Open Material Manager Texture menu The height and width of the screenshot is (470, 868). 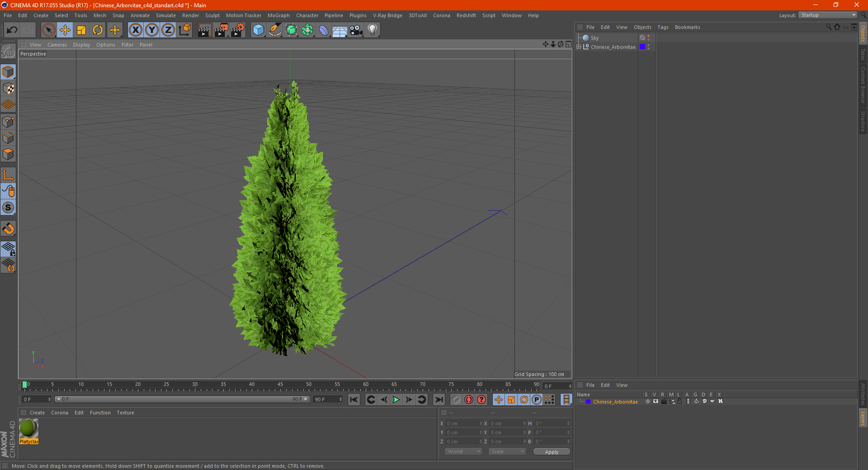tap(125, 413)
